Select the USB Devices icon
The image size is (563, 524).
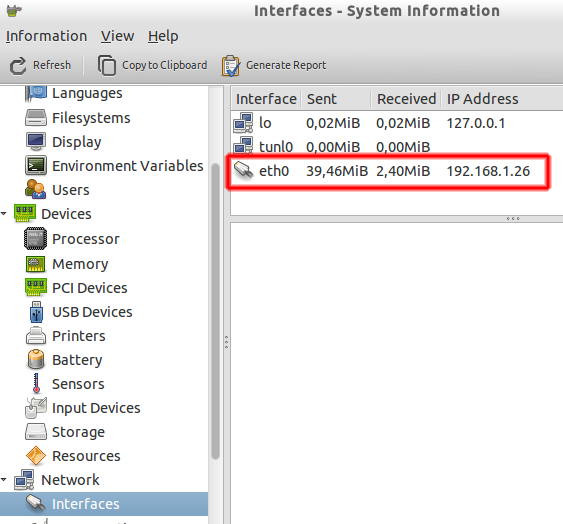[x=36, y=312]
